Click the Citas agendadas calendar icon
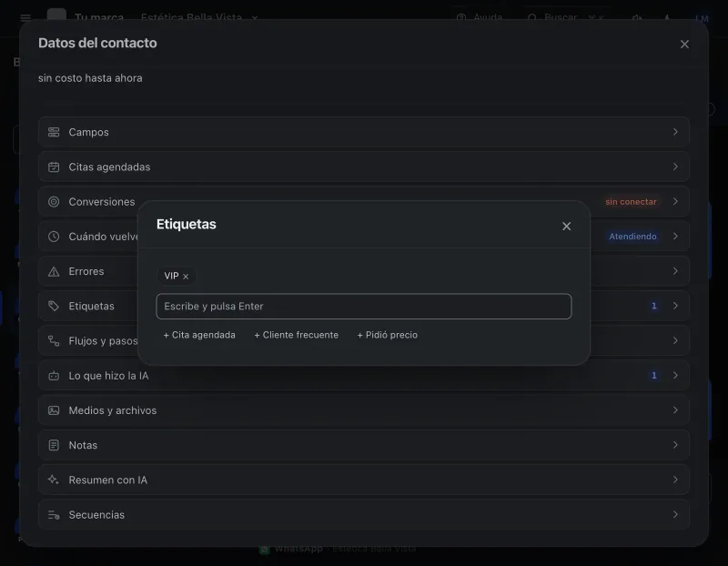 point(54,167)
